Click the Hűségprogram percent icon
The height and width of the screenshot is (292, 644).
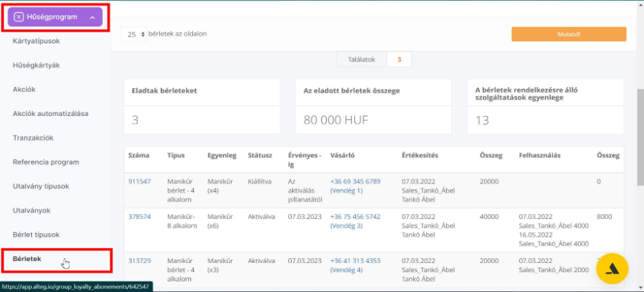(x=19, y=17)
